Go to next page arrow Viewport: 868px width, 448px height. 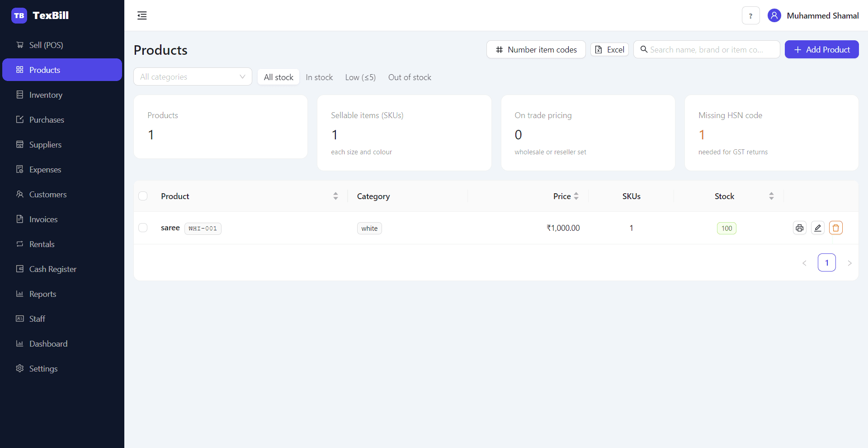pos(849,263)
